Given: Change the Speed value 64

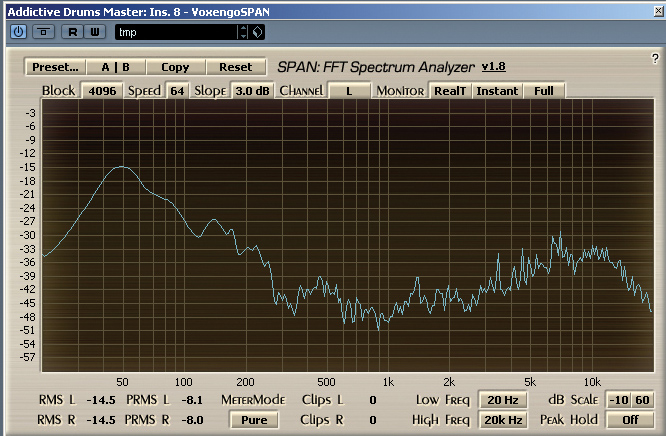Looking at the screenshot, I should click(x=177, y=91).
